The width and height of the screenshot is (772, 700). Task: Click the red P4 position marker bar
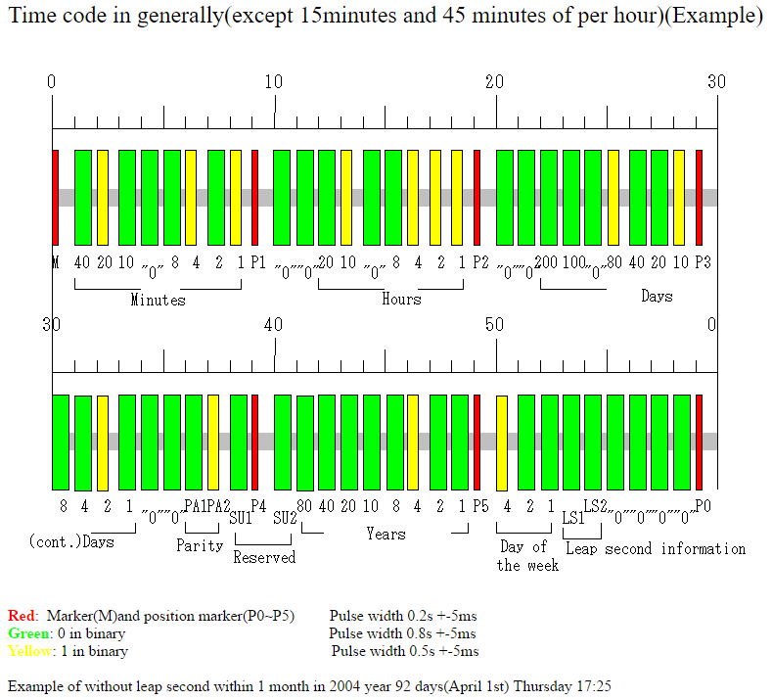[254, 442]
